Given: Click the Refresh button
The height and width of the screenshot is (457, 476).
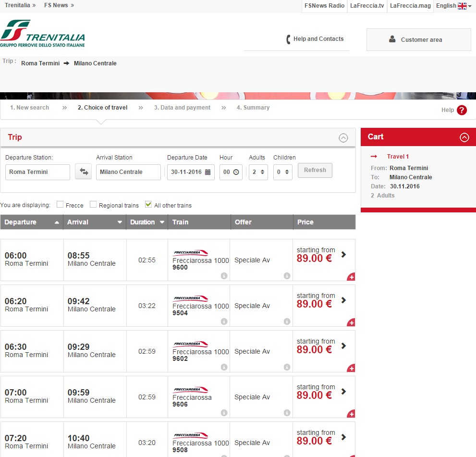Looking at the screenshot, I should (x=315, y=170).
